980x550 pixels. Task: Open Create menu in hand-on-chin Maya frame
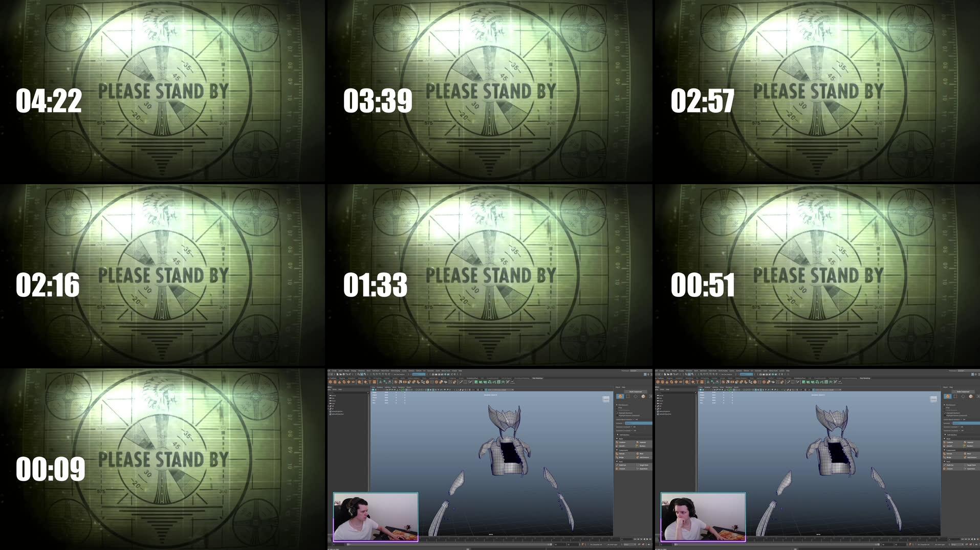662,371
